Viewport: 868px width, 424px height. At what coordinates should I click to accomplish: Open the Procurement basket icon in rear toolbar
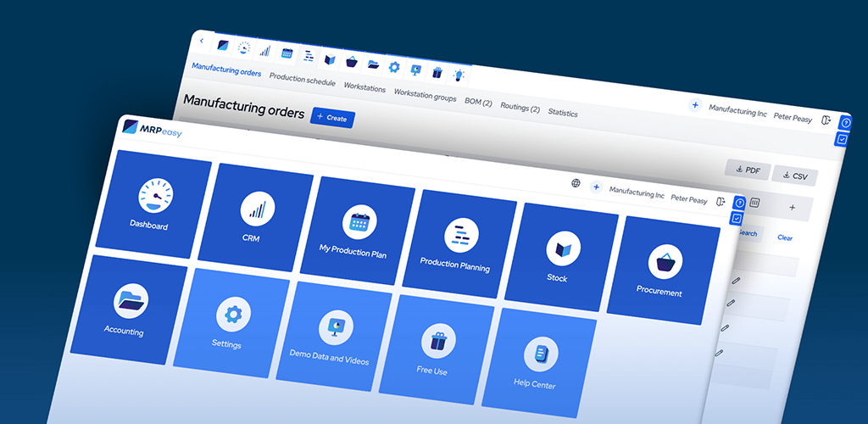tap(351, 61)
